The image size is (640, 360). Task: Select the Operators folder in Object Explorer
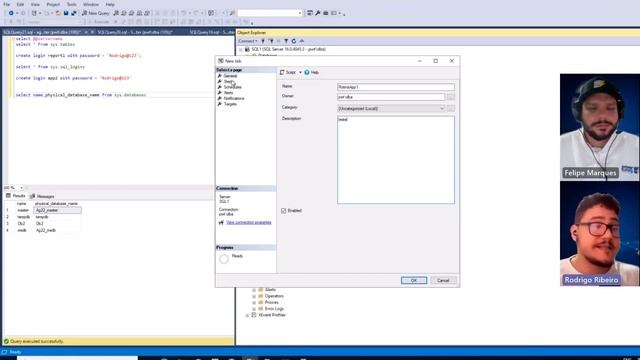pos(274,296)
